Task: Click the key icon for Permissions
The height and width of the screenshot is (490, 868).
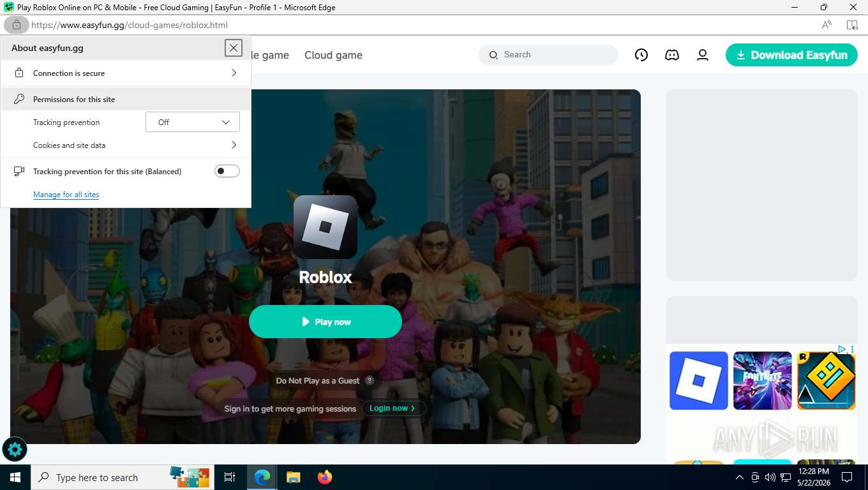Action: click(x=19, y=99)
